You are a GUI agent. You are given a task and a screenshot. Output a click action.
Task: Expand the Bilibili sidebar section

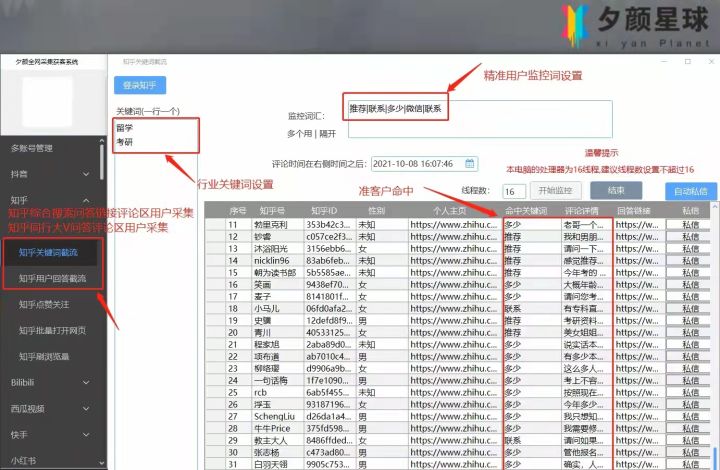tap(50, 382)
